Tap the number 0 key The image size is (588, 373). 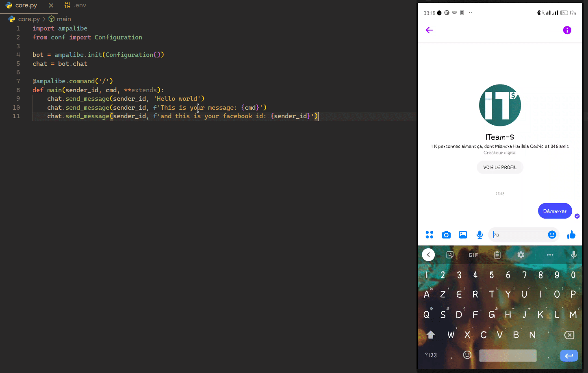(x=573, y=275)
